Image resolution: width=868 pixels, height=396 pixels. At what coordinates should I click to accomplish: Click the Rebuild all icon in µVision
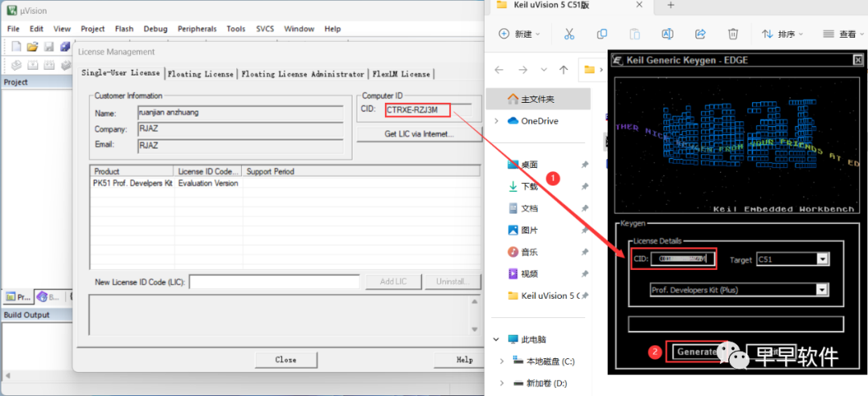49,65
